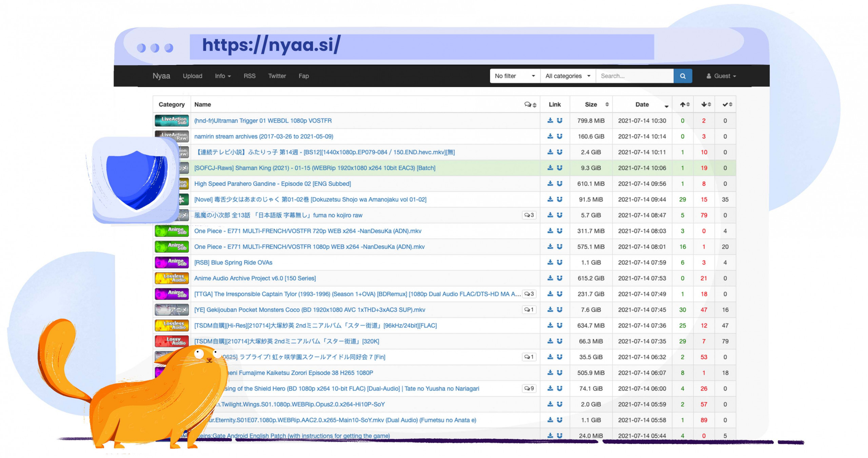Viewport: 868px width, 458px height.
Task: Click Anime Sub icon for Blue Spring Ride
Action: click(172, 262)
